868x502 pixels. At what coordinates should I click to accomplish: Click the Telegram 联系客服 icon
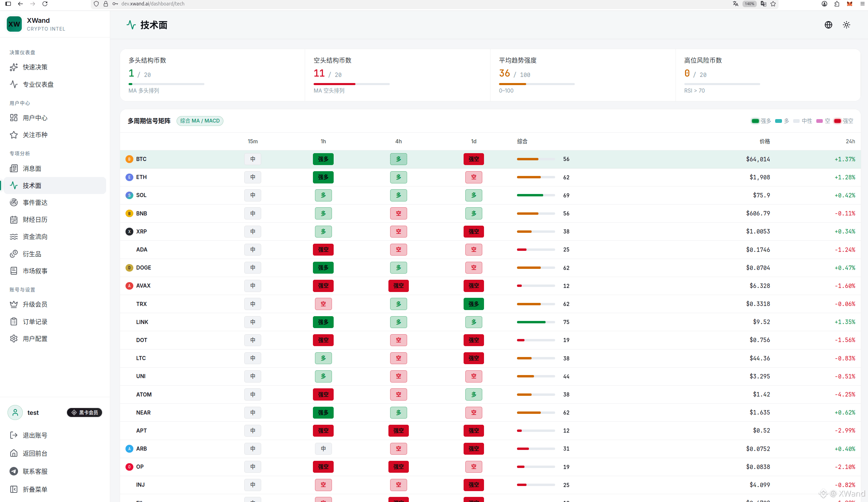(x=14, y=471)
